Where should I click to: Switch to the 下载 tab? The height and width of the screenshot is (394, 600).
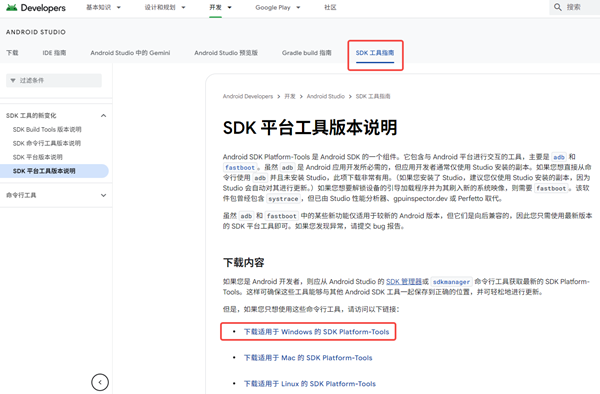[x=12, y=53]
